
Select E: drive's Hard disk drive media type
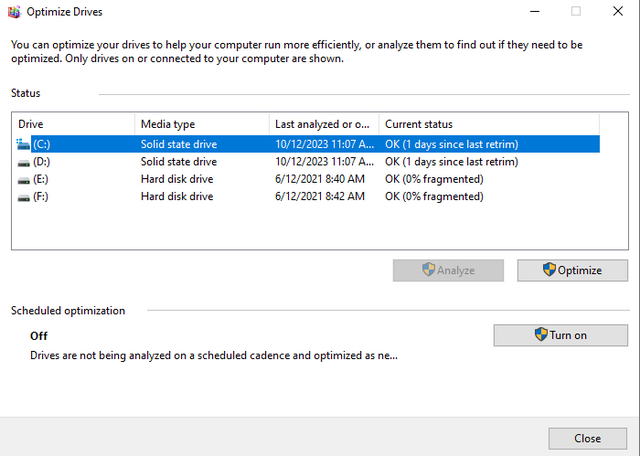(x=178, y=179)
